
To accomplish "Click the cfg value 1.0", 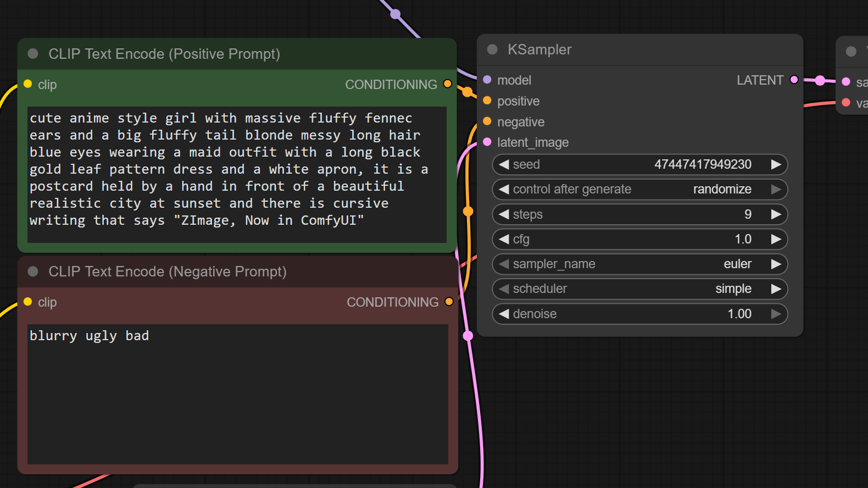I will (x=743, y=239).
